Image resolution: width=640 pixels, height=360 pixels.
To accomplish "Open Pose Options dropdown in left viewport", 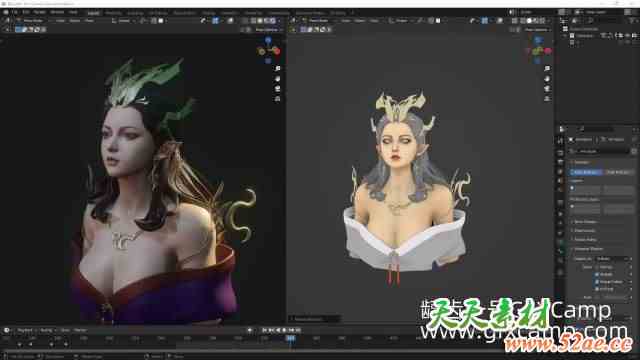I will (x=268, y=29).
